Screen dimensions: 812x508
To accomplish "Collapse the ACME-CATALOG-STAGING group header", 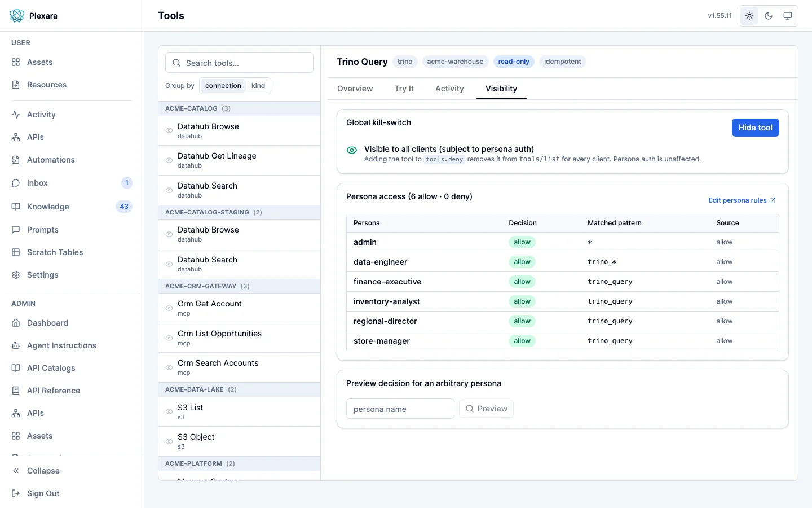I will 239,212.
